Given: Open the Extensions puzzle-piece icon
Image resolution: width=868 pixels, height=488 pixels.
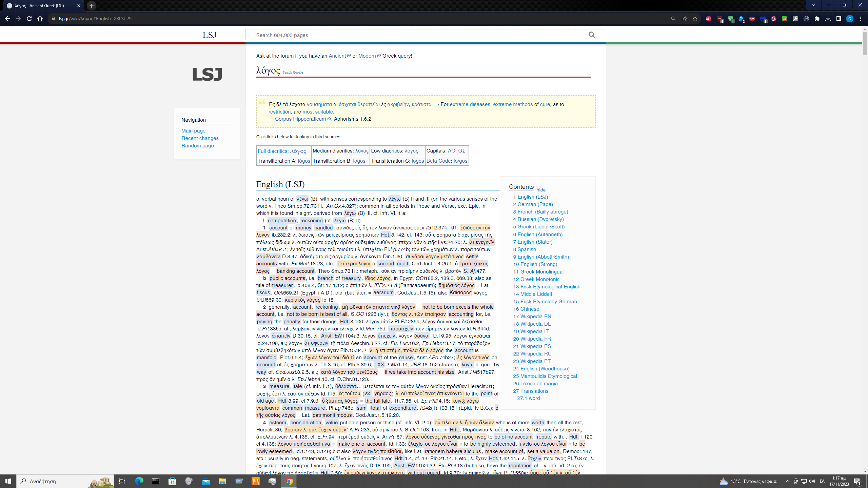Looking at the screenshot, I should pos(817,19).
